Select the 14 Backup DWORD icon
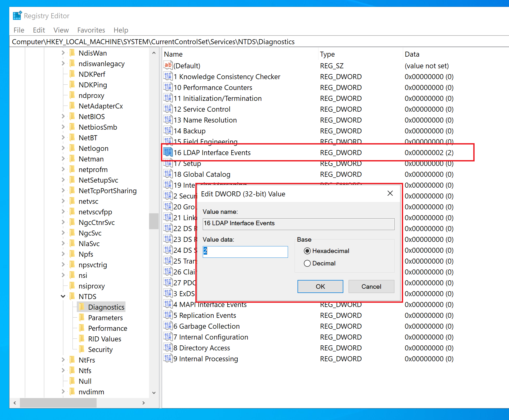Viewport: 509px width, 420px height. [x=168, y=130]
